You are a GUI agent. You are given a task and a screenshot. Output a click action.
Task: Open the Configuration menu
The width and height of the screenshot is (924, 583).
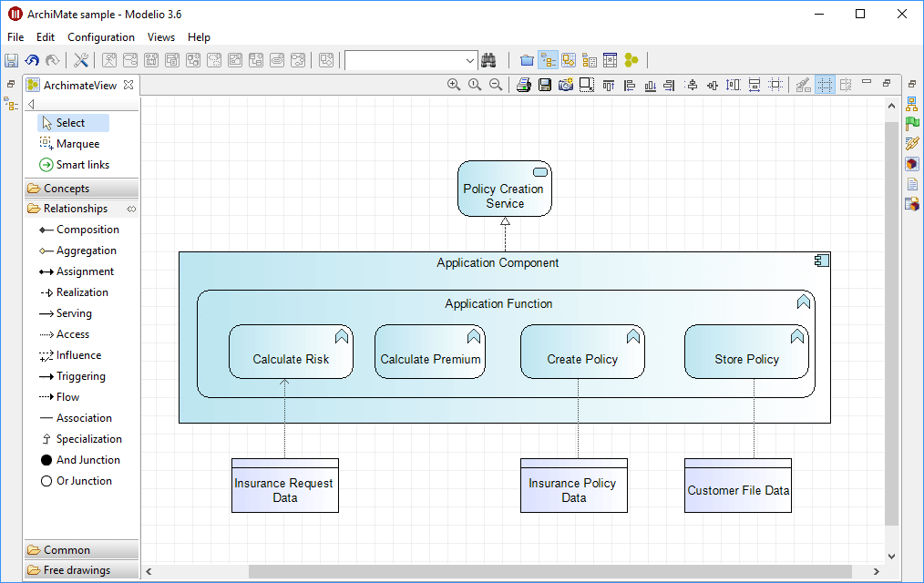click(101, 37)
